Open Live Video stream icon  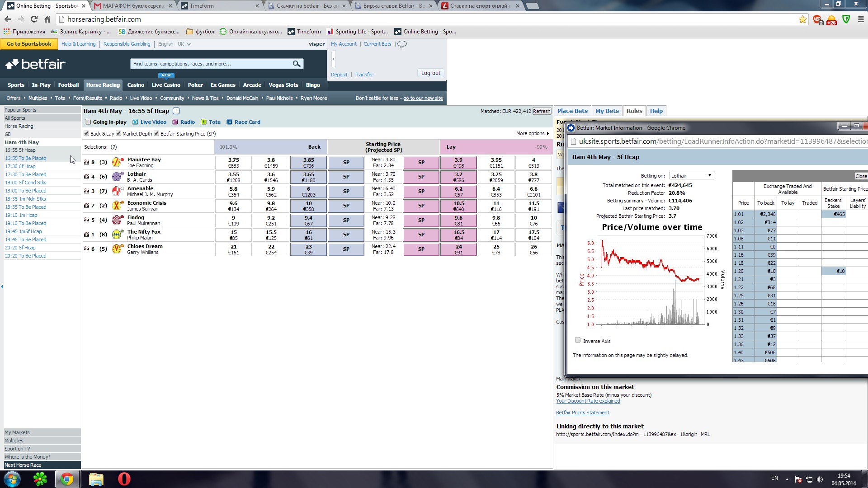coord(135,122)
